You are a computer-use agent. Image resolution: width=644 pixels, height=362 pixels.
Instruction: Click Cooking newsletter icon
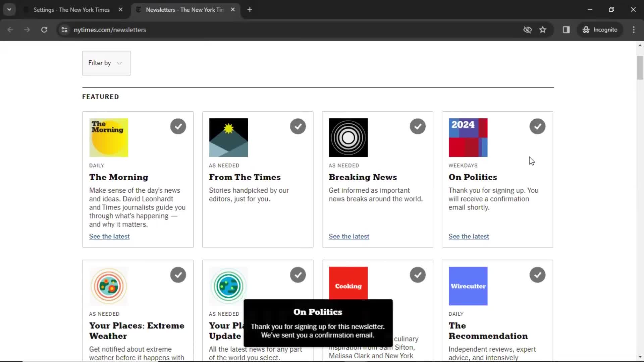click(x=348, y=287)
